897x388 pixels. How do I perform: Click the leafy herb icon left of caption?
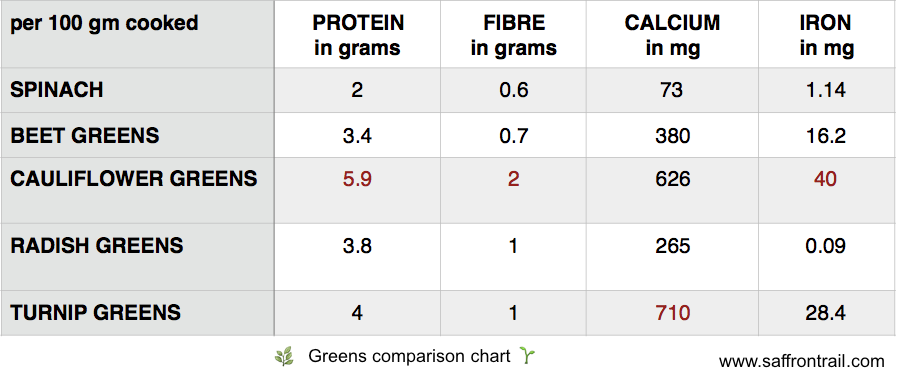284,357
